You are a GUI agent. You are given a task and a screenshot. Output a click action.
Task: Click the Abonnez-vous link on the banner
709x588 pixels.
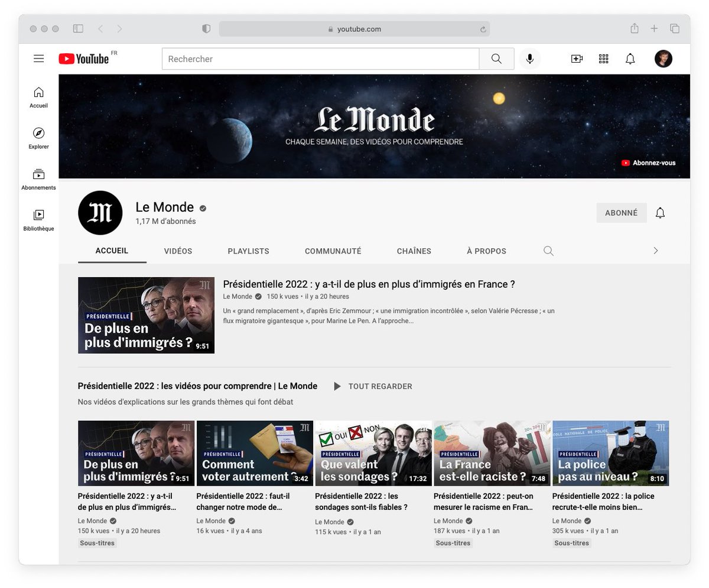click(648, 163)
